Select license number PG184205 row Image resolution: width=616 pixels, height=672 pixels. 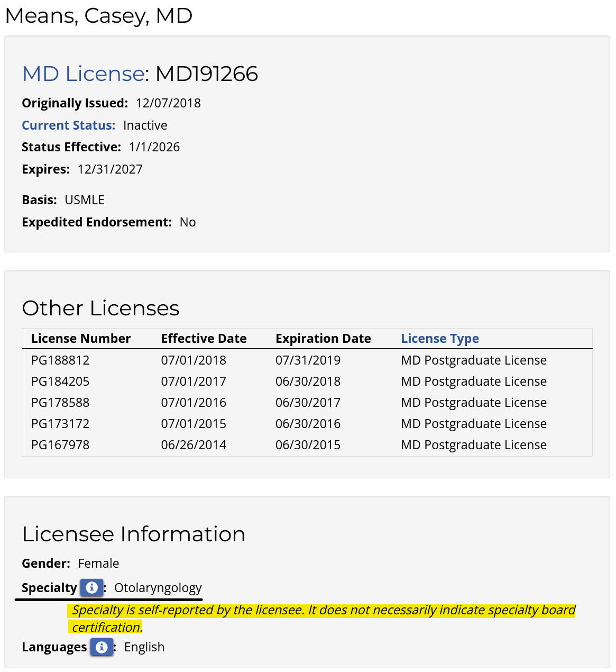pyautogui.click(x=60, y=382)
